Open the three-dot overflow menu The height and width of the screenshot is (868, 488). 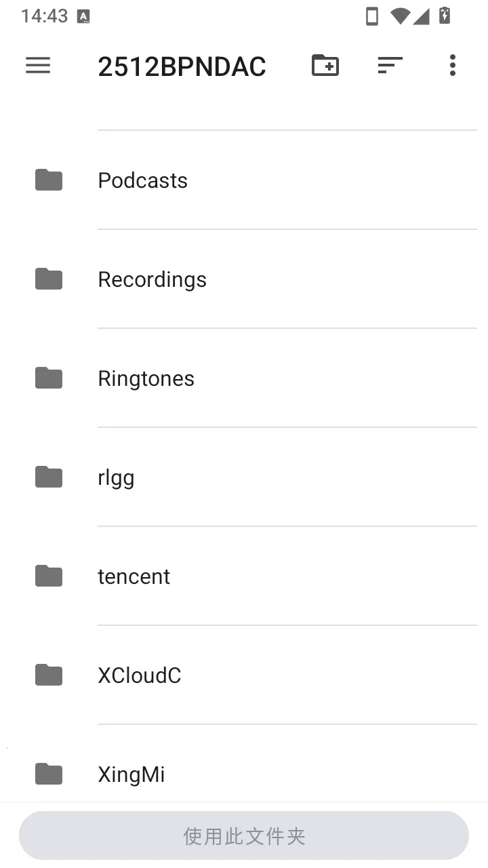452,65
